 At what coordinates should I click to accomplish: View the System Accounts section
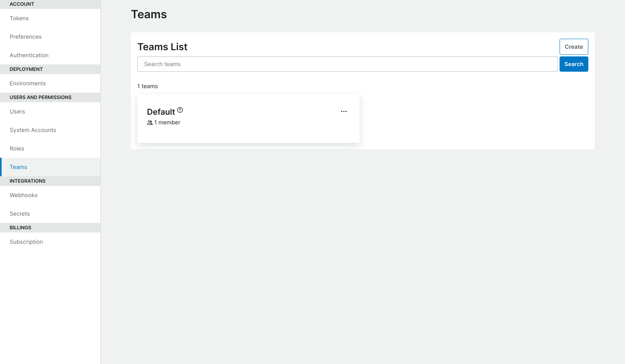[33, 130]
